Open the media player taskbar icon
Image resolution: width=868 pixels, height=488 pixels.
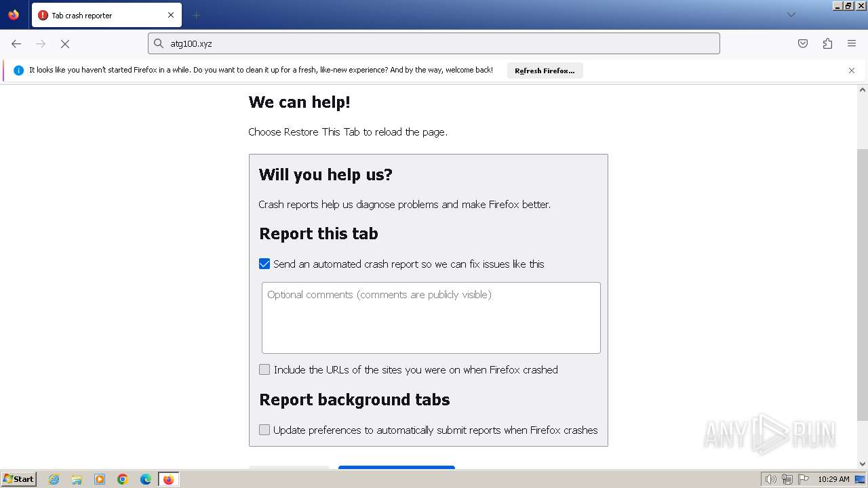(100, 479)
